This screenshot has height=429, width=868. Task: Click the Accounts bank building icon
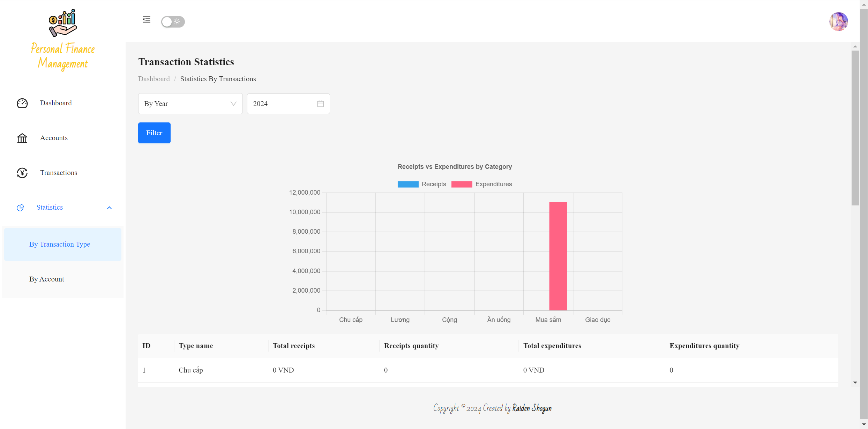pyautogui.click(x=22, y=138)
